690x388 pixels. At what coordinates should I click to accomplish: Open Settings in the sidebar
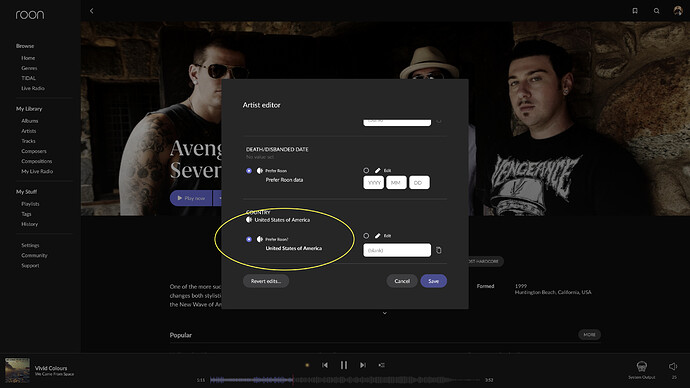(x=30, y=245)
